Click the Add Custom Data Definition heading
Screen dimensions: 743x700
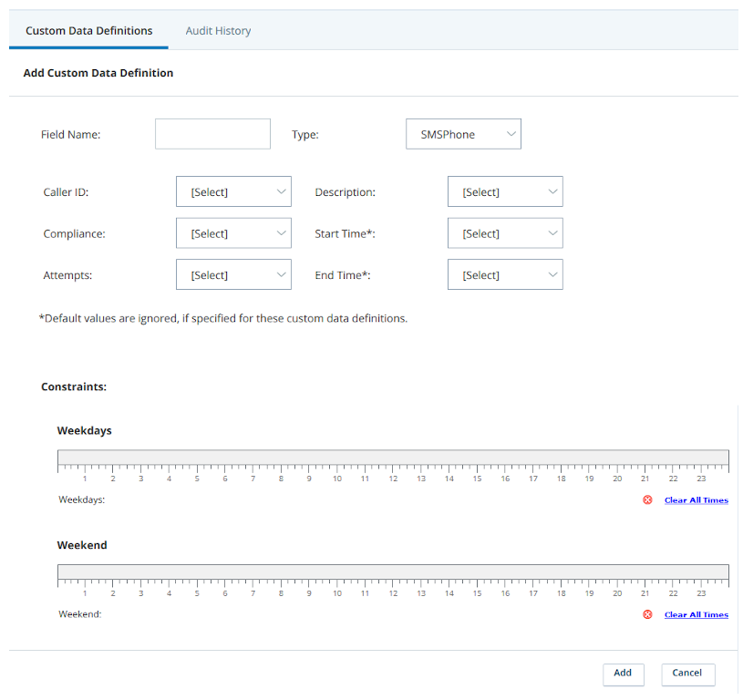click(98, 73)
